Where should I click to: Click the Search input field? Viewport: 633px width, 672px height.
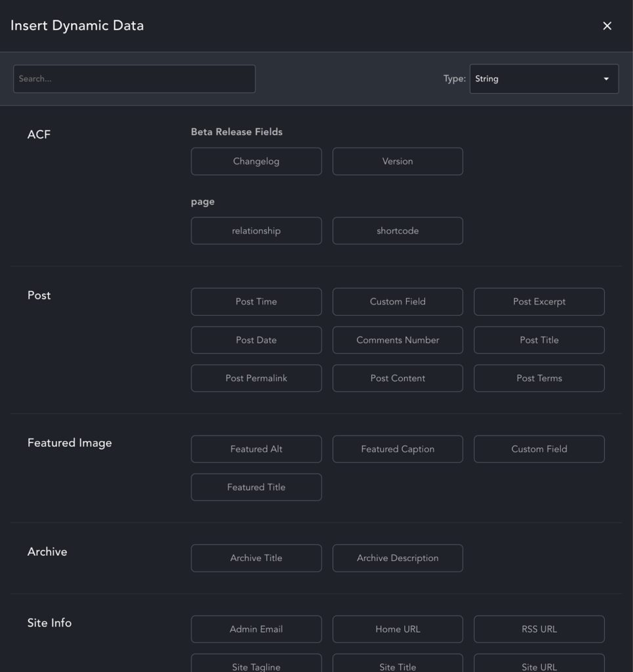coord(134,78)
